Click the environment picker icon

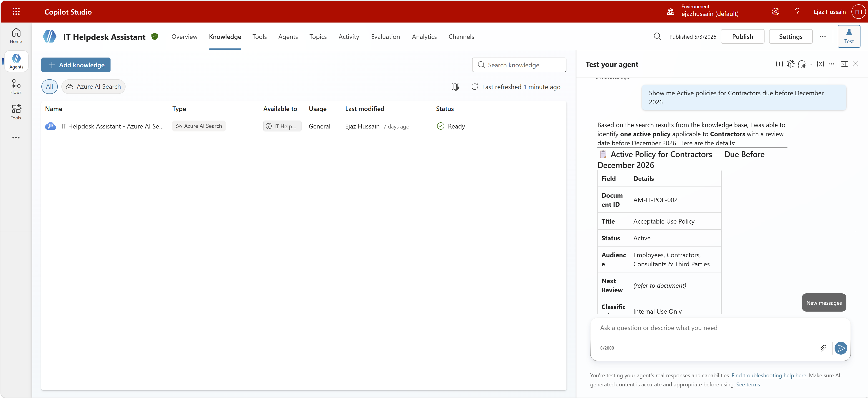click(671, 12)
